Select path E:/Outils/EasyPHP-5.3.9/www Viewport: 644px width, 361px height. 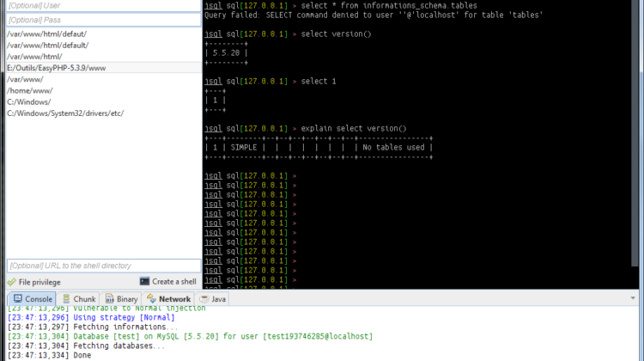pyautogui.click(x=104, y=68)
